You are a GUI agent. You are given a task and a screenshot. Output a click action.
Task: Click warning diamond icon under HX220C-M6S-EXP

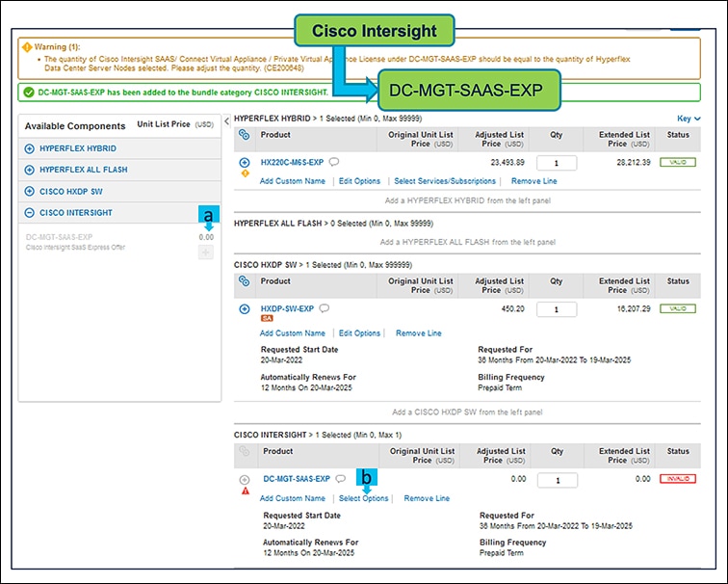click(x=246, y=173)
